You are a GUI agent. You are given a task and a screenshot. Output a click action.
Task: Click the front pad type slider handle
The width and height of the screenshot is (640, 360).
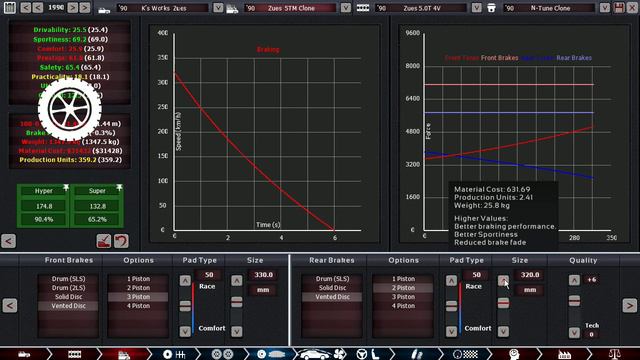pos(185,306)
